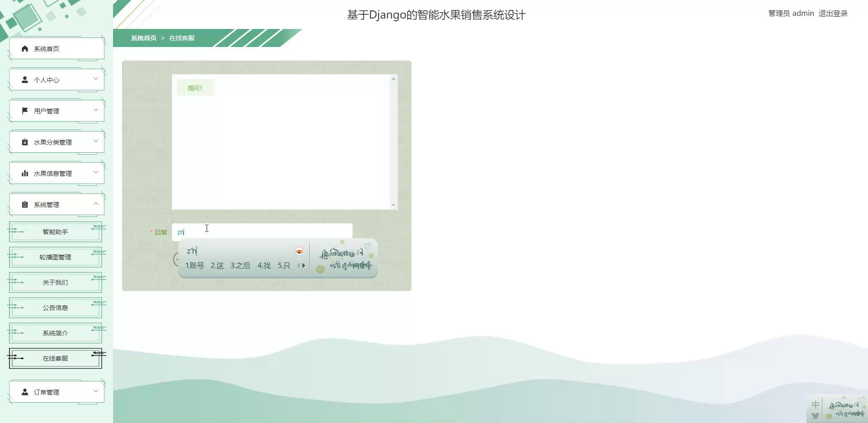The image size is (868, 423).
Task: Choose IME candidate 4.找
Action: click(264, 265)
